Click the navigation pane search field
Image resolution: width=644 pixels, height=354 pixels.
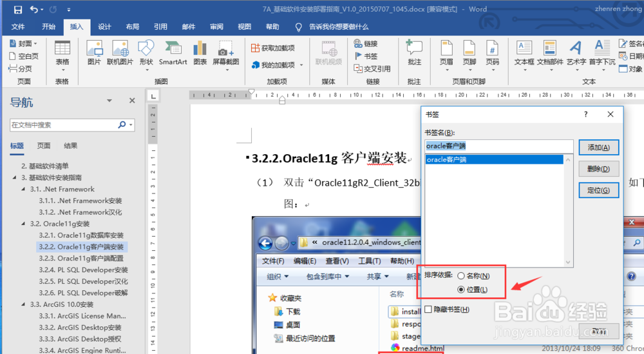(x=63, y=124)
